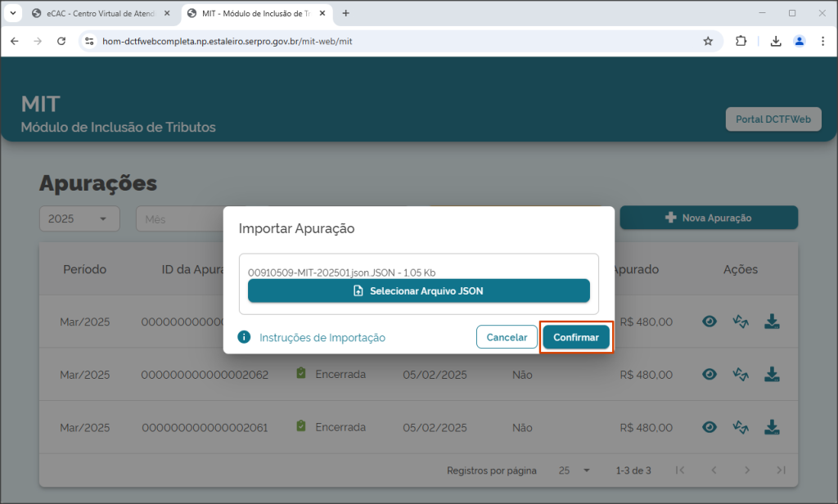Click transfer arrows icon for apuração 00000000000002062
This screenshot has height=504, width=838.
click(x=741, y=375)
